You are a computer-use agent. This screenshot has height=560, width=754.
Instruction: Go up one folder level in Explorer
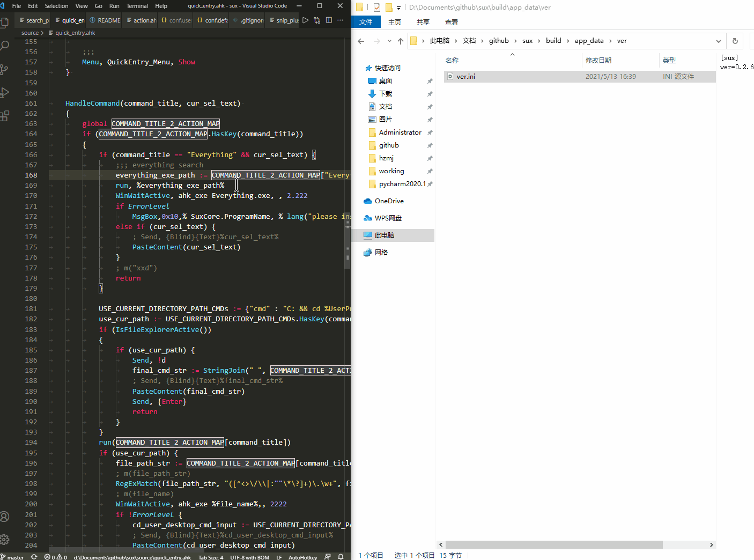[x=401, y=41]
